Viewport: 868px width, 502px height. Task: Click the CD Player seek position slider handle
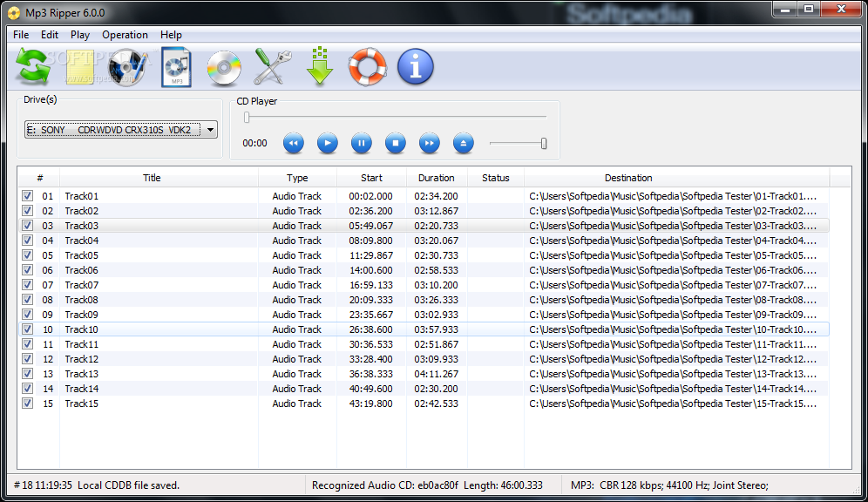click(x=247, y=118)
